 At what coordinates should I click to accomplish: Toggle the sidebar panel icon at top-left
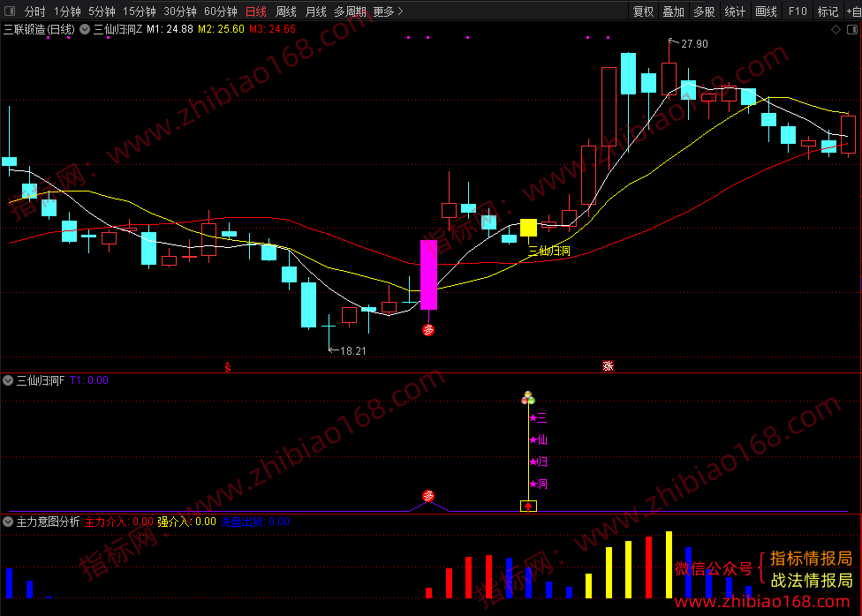point(10,11)
